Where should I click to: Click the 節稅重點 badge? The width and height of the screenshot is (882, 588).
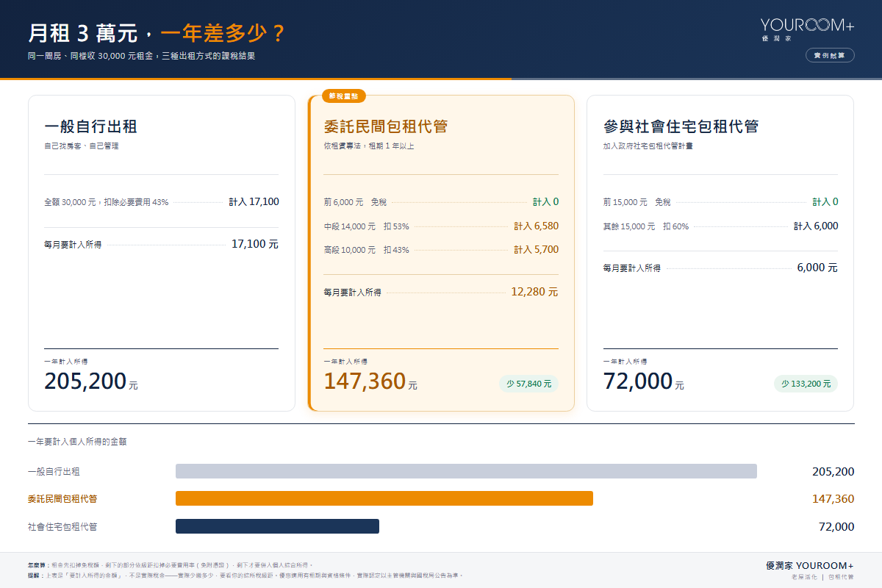click(344, 96)
